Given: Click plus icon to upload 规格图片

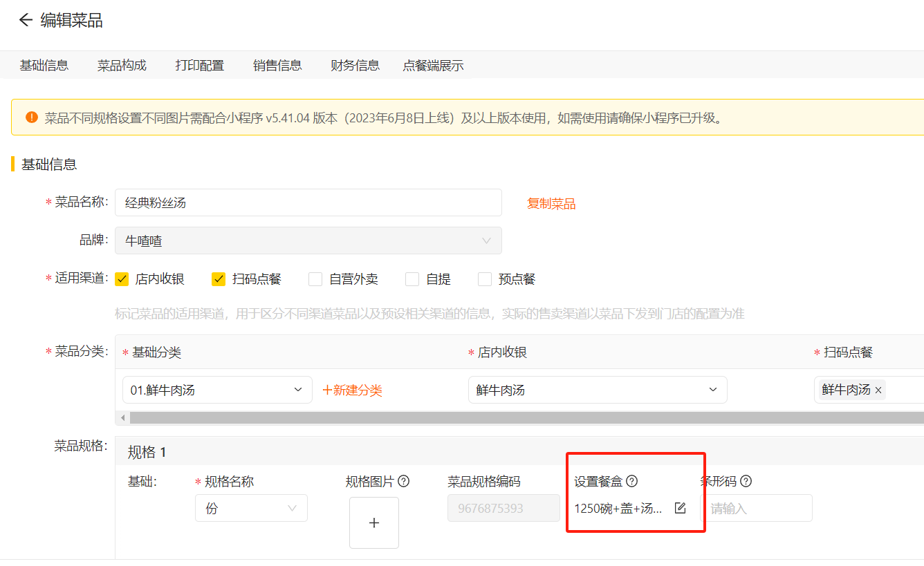Looking at the screenshot, I should 373,522.
